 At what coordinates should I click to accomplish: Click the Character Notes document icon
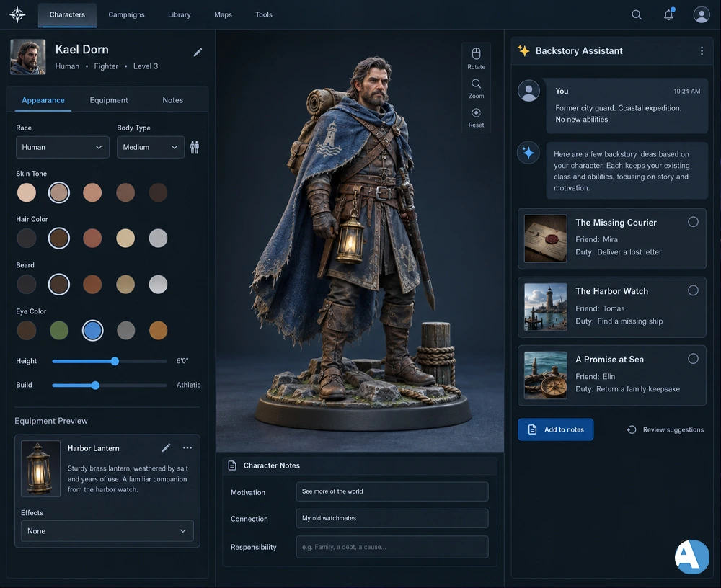(233, 465)
